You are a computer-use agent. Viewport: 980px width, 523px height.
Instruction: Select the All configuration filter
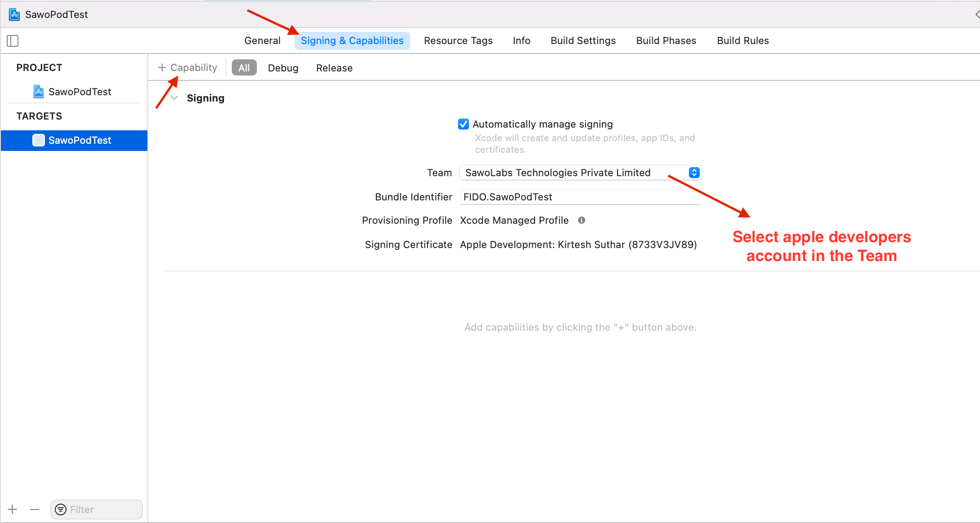point(244,68)
